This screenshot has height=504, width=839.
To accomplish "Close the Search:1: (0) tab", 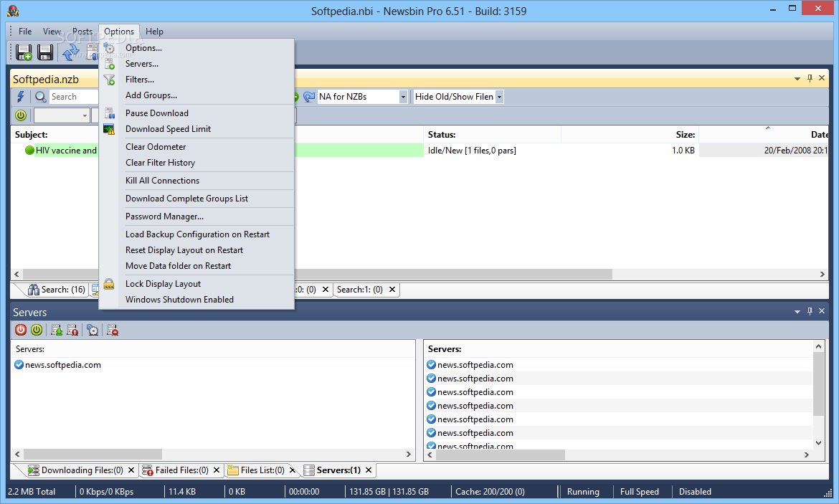I will pyautogui.click(x=392, y=290).
